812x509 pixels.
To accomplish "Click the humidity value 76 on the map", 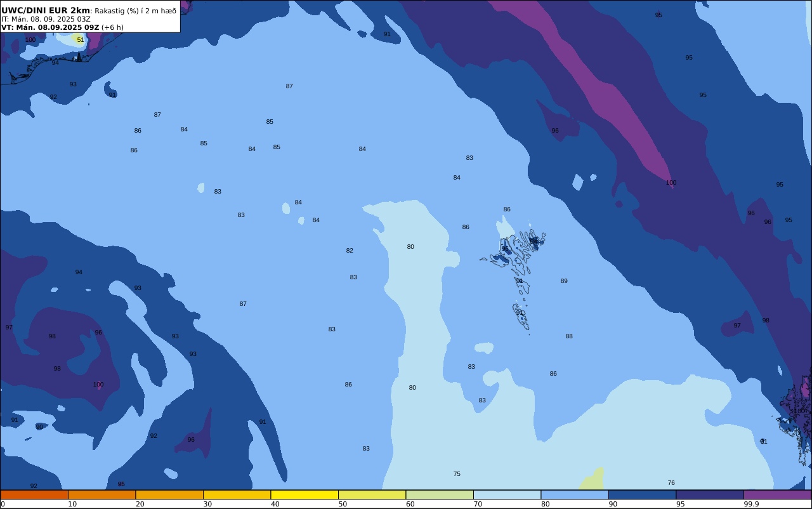I will (x=671, y=483).
